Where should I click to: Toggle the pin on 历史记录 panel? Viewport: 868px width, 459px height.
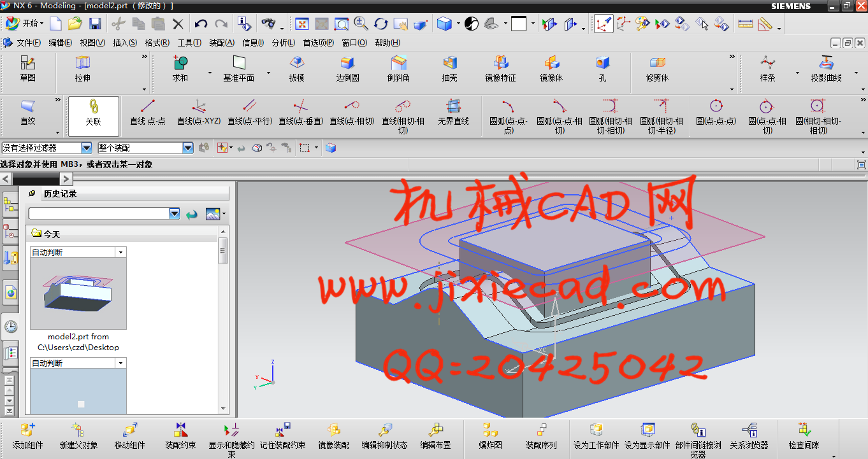(33, 194)
